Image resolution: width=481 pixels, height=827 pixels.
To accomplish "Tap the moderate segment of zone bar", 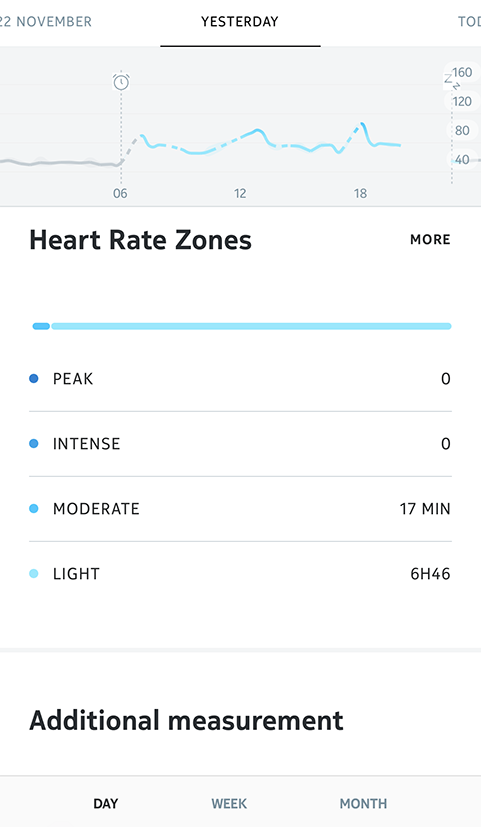I will click(x=41, y=326).
